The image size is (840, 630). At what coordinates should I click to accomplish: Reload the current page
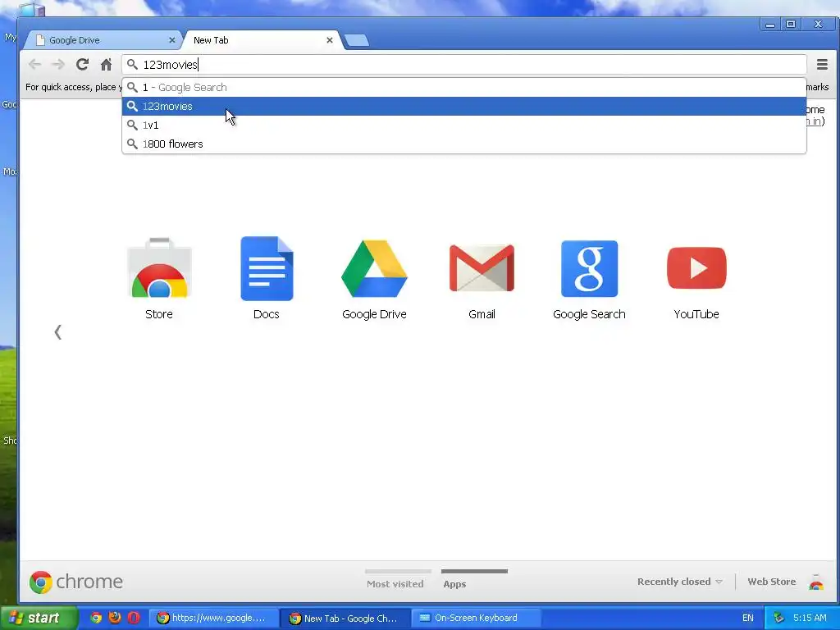pyautogui.click(x=82, y=65)
